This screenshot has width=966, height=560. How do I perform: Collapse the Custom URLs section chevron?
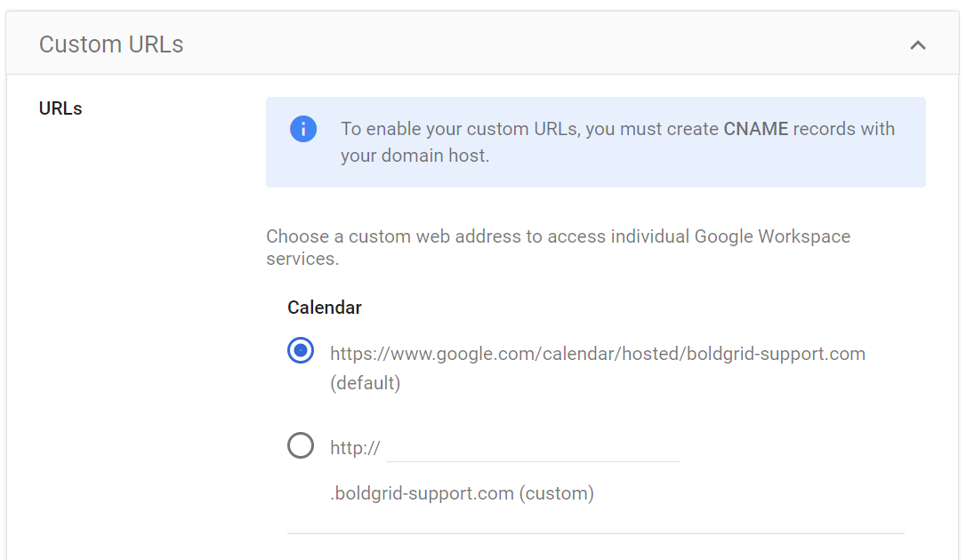coord(918,44)
